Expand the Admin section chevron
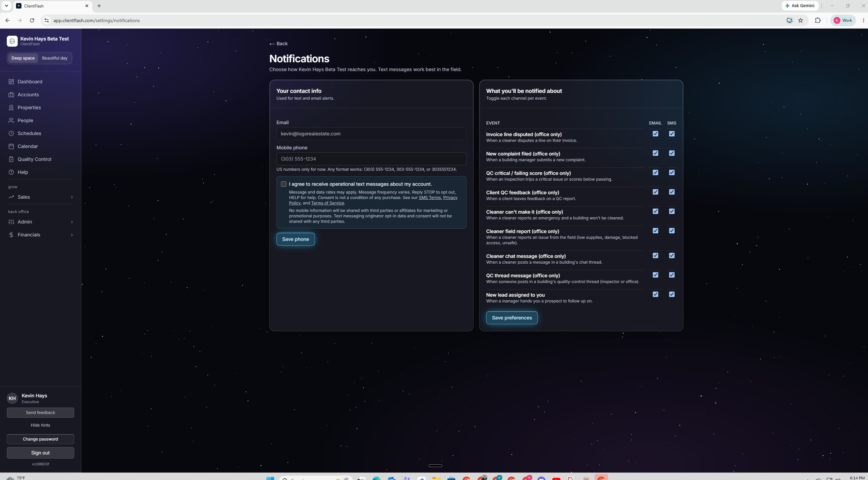 72,222
